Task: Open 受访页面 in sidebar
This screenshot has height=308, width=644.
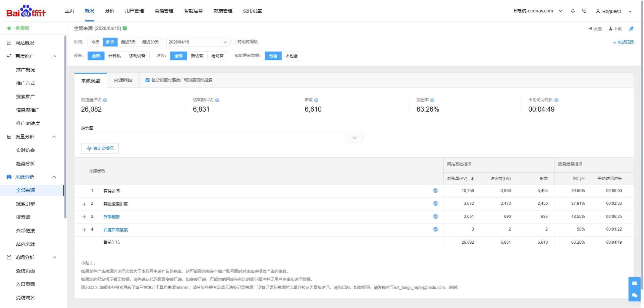Action: point(25,271)
